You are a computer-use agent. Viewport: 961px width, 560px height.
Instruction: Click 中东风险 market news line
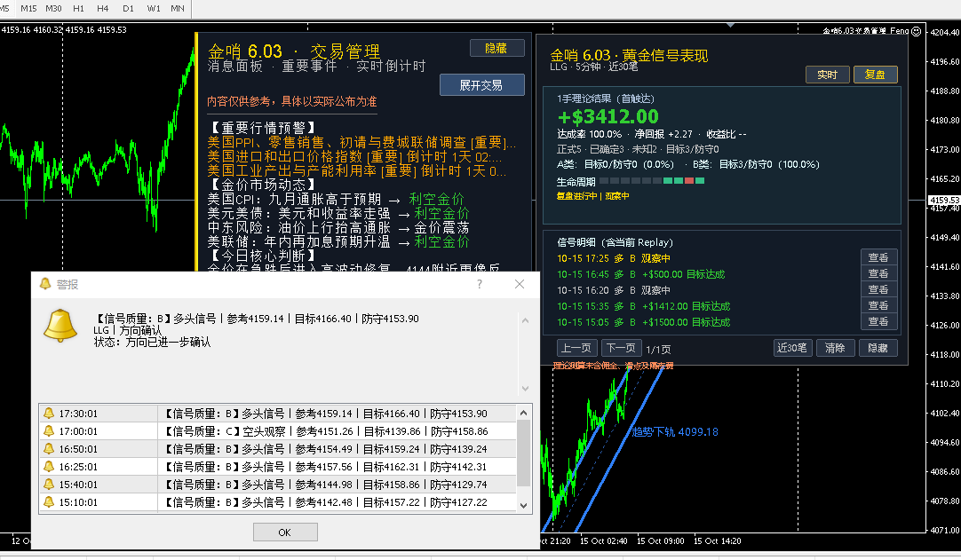pos(338,227)
